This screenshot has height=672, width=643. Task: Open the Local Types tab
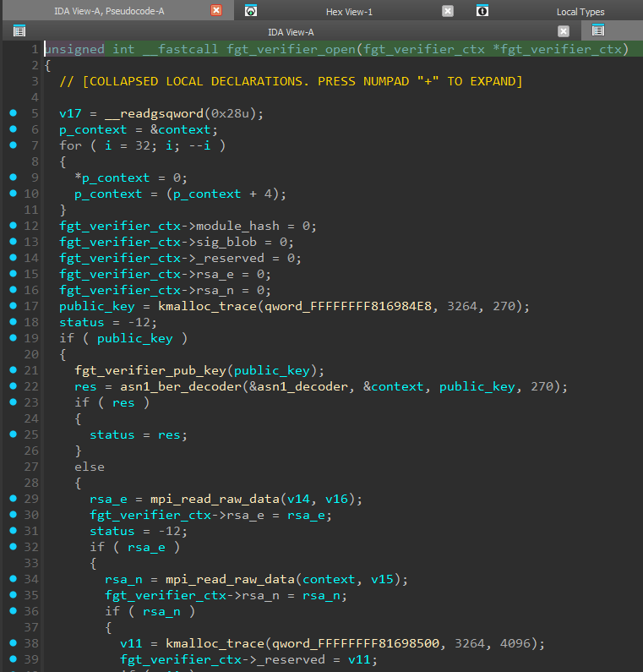[580, 12]
